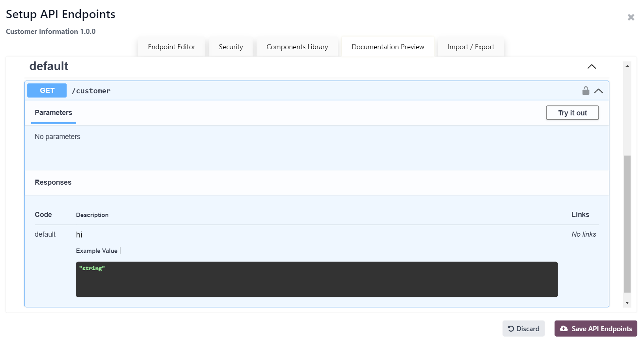Discard the endpoint changes
The width and height of the screenshot is (644, 343).
point(523,328)
